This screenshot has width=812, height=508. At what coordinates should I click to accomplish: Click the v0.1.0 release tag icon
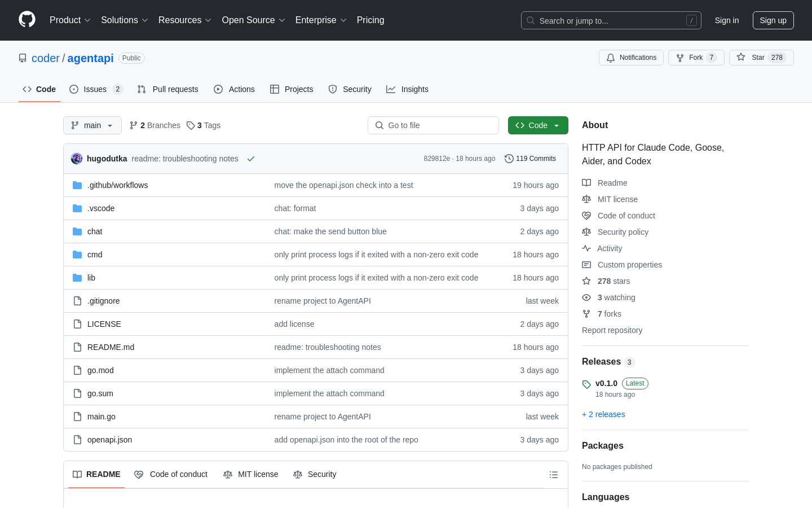pos(586,384)
